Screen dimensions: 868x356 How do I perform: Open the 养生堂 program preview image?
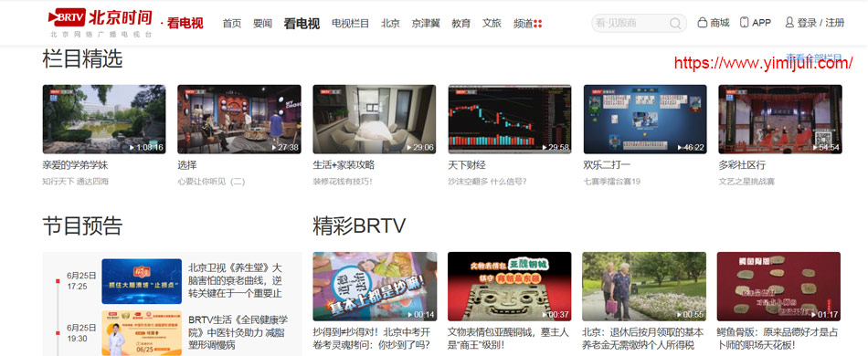click(x=142, y=281)
